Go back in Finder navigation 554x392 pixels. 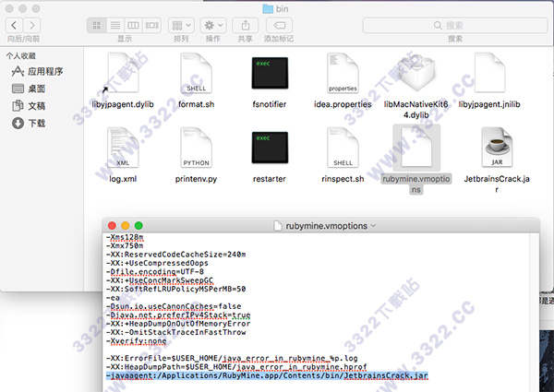click(14, 25)
